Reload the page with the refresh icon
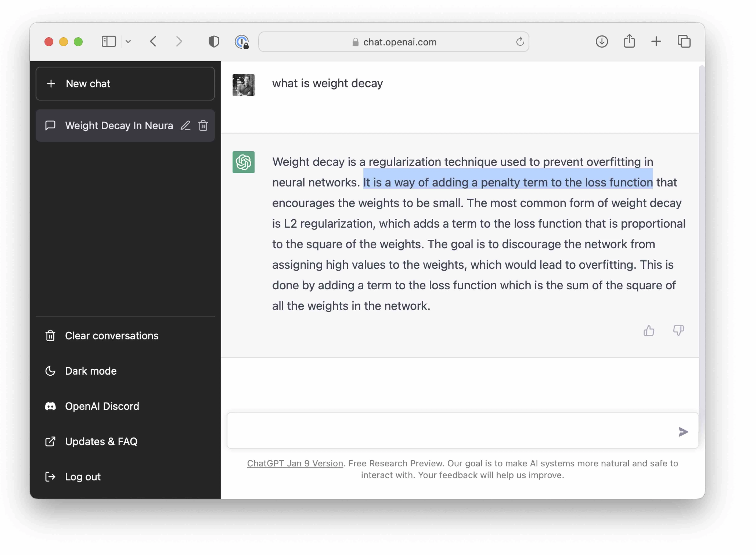This screenshot has height=555, width=756. pyautogui.click(x=520, y=42)
